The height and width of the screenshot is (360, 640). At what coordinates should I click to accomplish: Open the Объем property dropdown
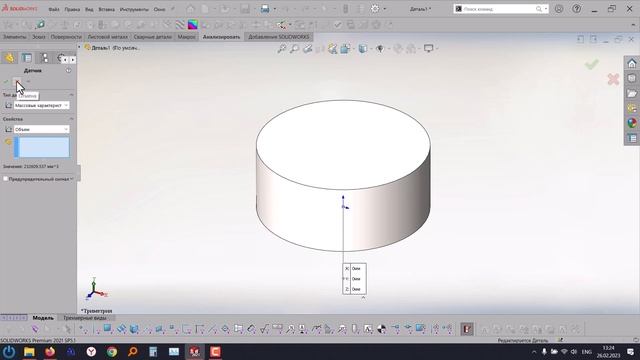(41, 129)
